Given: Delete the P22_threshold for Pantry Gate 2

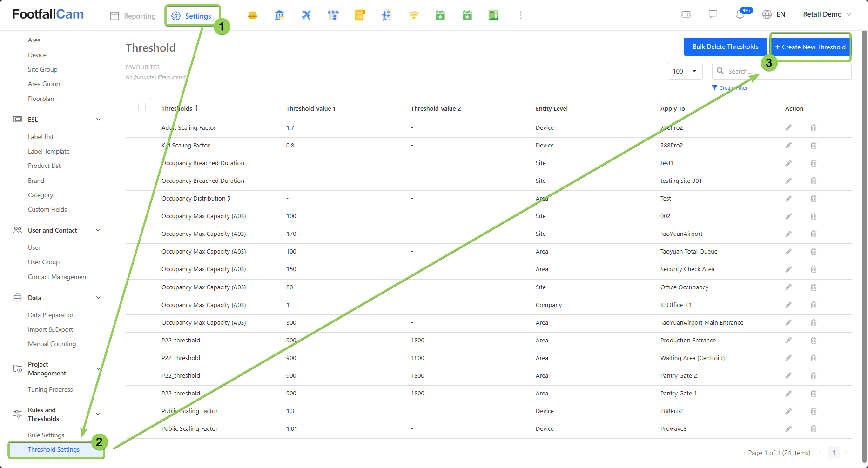Looking at the screenshot, I should coord(814,376).
